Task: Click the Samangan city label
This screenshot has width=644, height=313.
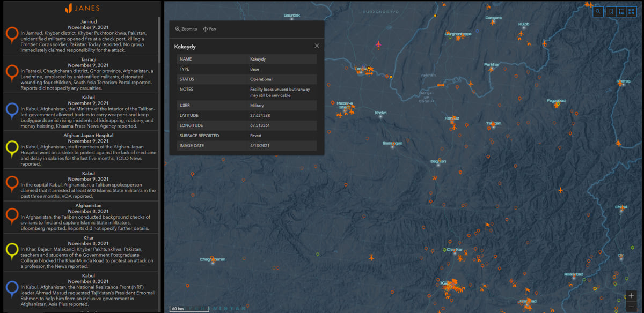Action: coord(392,143)
